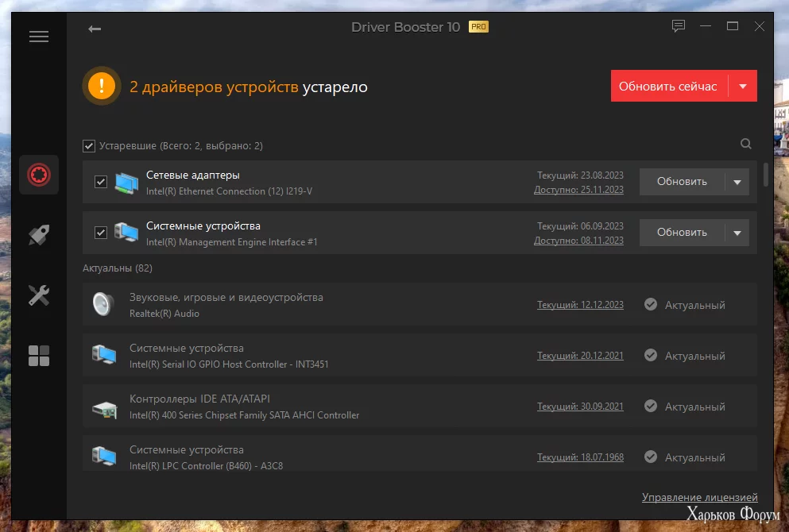This screenshot has height=532, width=789.
Task: Click 'Текущий: 06.09.2023' for Management Engine
Action: click(x=580, y=226)
